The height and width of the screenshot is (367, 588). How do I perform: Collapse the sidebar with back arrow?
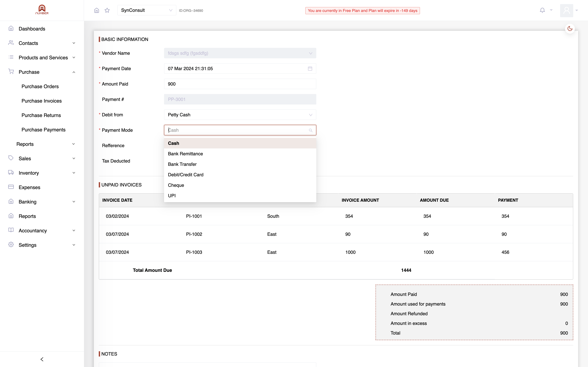[42, 359]
